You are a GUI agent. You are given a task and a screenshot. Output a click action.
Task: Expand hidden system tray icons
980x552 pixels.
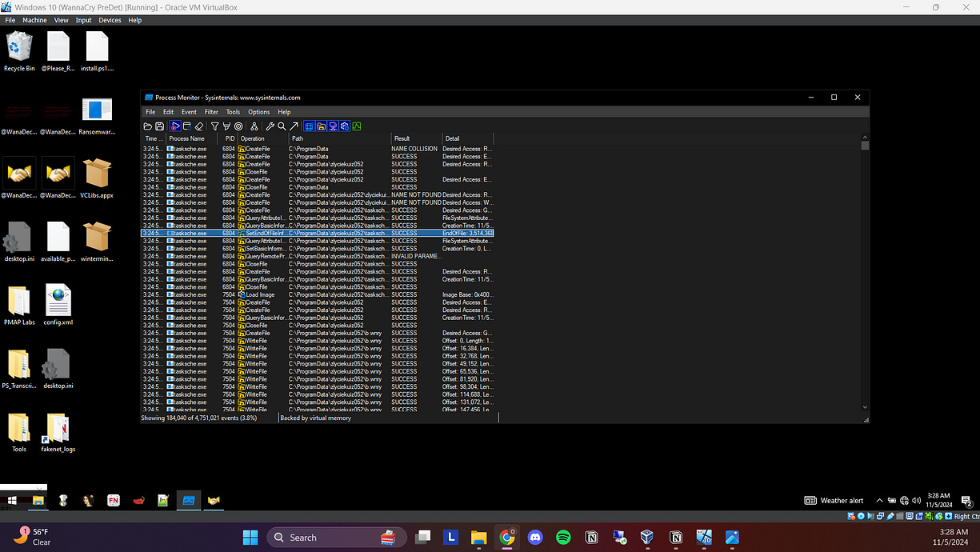[x=878, y=500]
